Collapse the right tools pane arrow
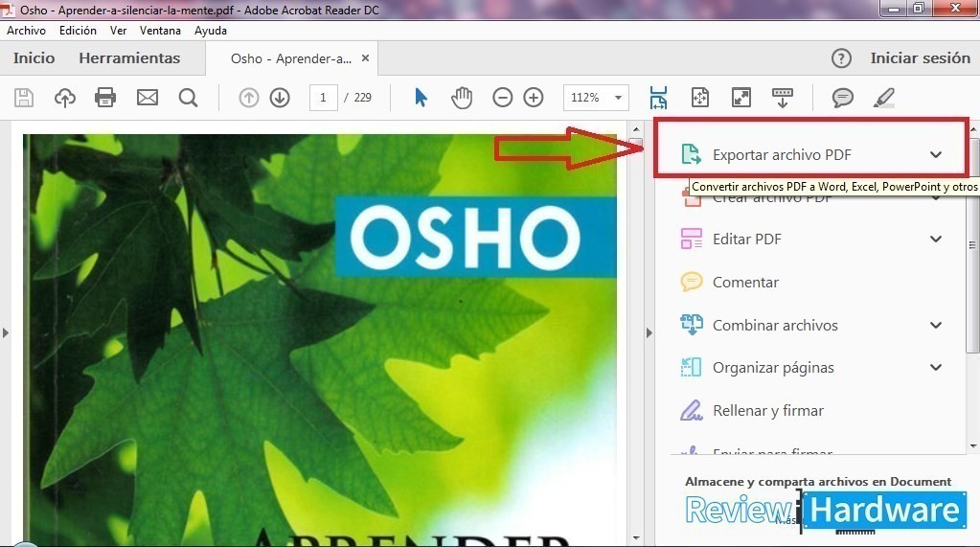This screenshot has width=980, height=547. (x=649, y=332)
